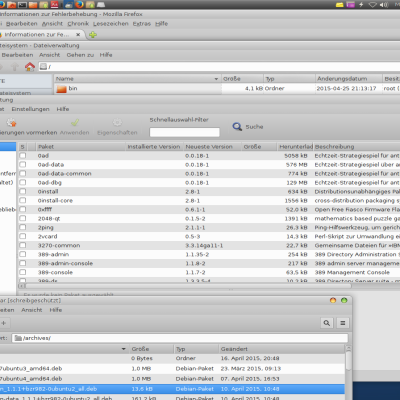The width and height of the screenshot is (400, 400).
Task: Select the package row '389-admin-console'
Action: [x=208, y=264]
